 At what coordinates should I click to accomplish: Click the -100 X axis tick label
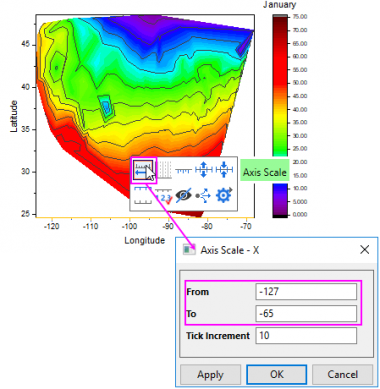129,226
